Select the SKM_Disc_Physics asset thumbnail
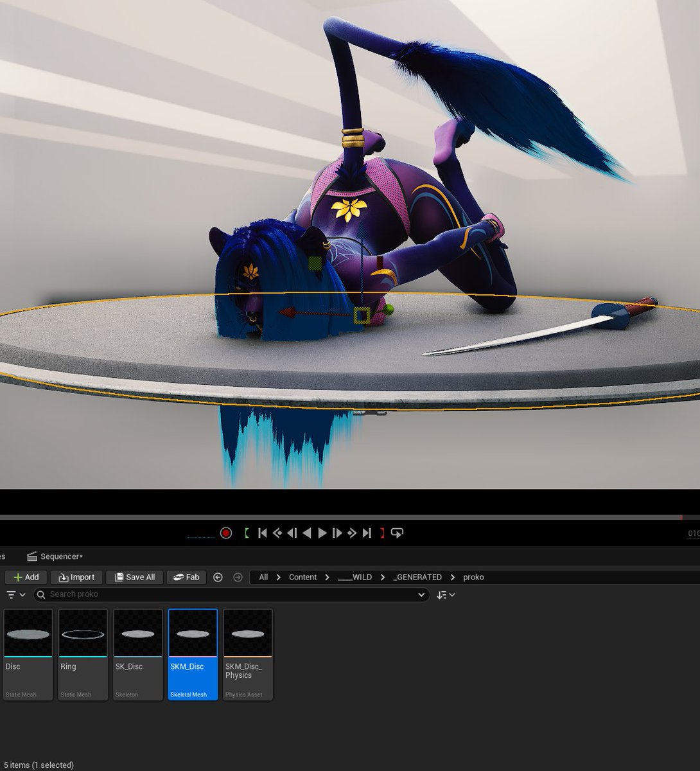 247,633
